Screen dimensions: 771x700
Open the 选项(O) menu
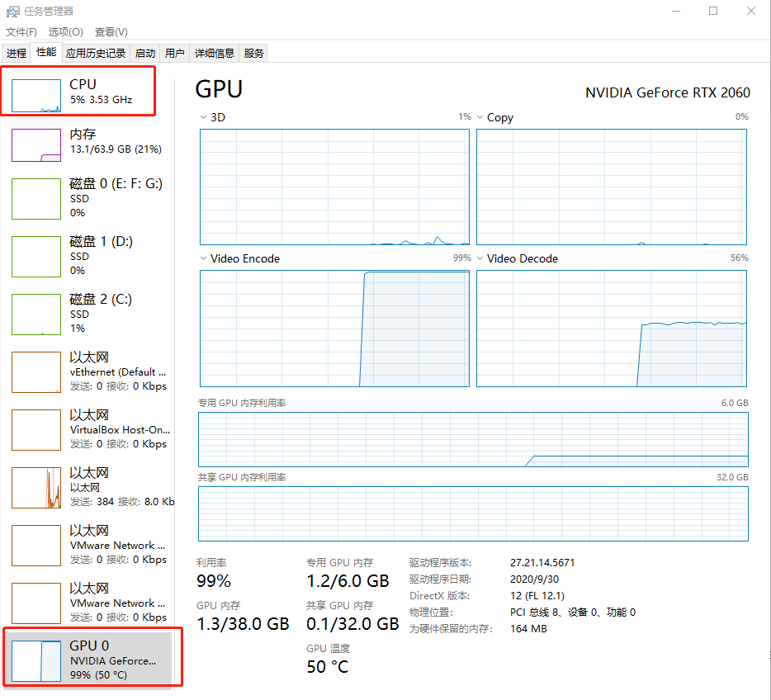coord(66,32)
